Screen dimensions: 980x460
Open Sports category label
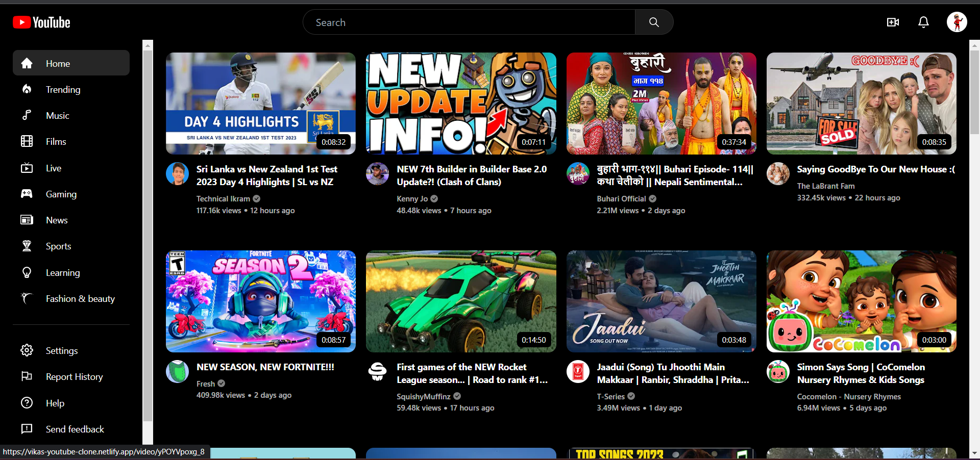(58, 246)
